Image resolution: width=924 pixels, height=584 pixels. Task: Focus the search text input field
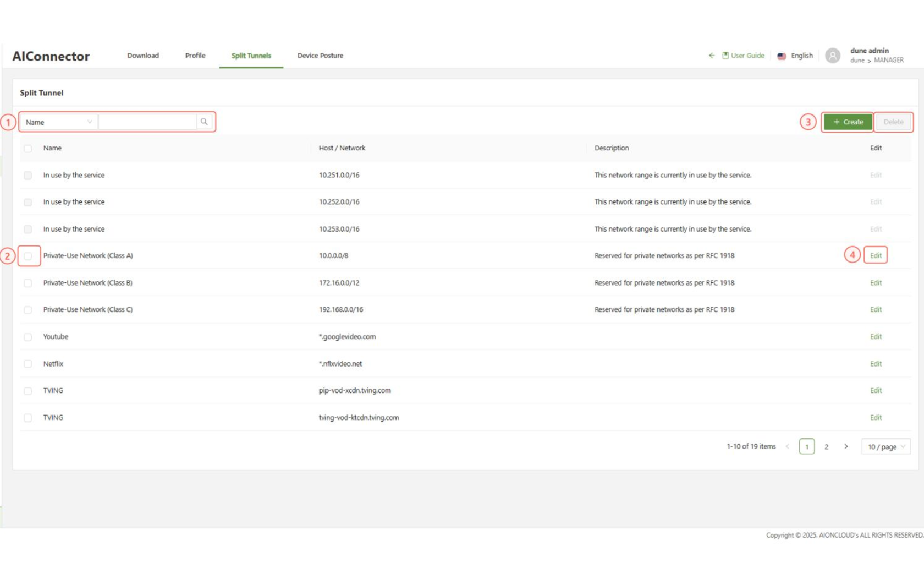pos(147,122)
